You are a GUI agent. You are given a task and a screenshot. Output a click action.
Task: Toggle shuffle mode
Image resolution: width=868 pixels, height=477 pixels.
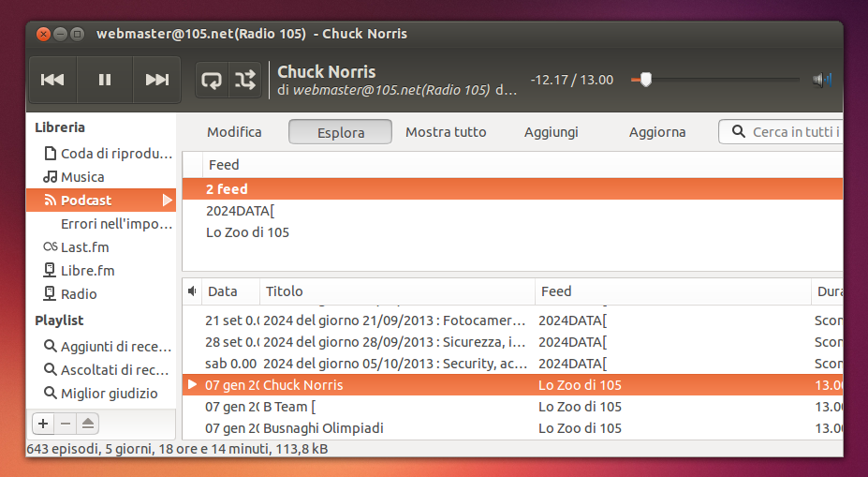tap(244, 80)
